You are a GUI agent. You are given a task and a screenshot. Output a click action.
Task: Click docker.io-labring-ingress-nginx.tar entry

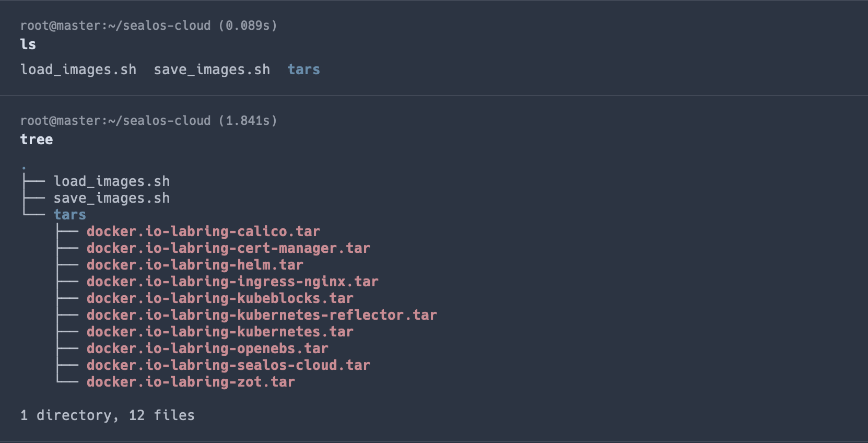232,282
